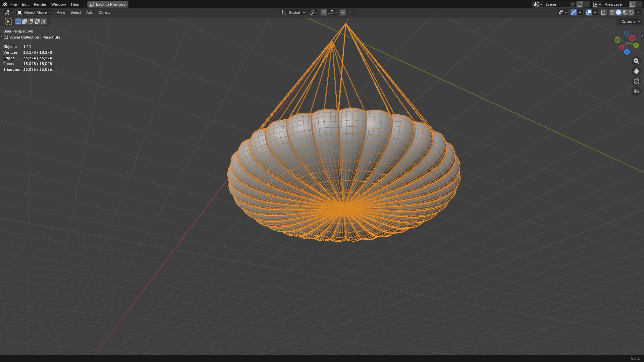This screenshot has width=644, height=362.
Task: Open the Object Mode dropdown
Action: 34,12
